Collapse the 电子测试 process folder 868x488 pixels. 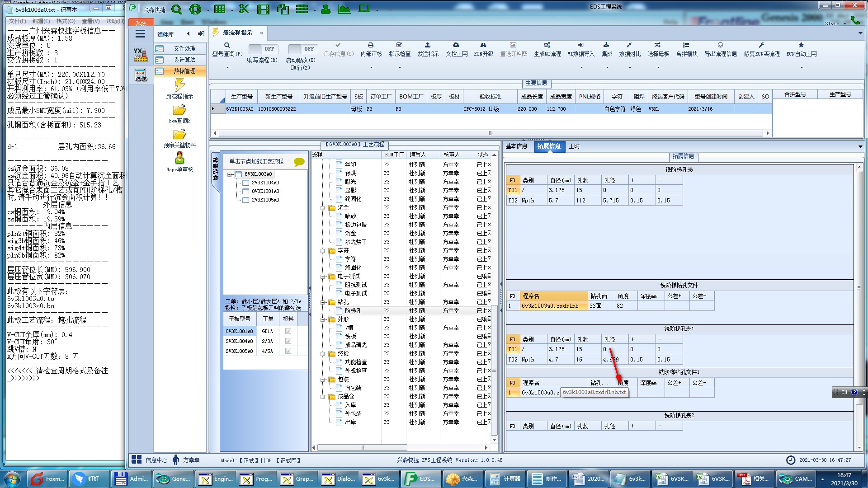point(323,277)
